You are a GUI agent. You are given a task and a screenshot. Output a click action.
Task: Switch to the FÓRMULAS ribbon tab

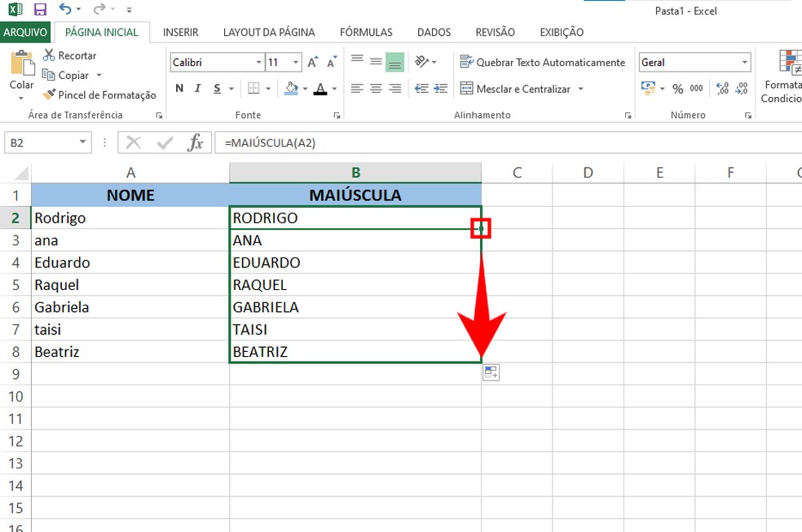point(366,32)
